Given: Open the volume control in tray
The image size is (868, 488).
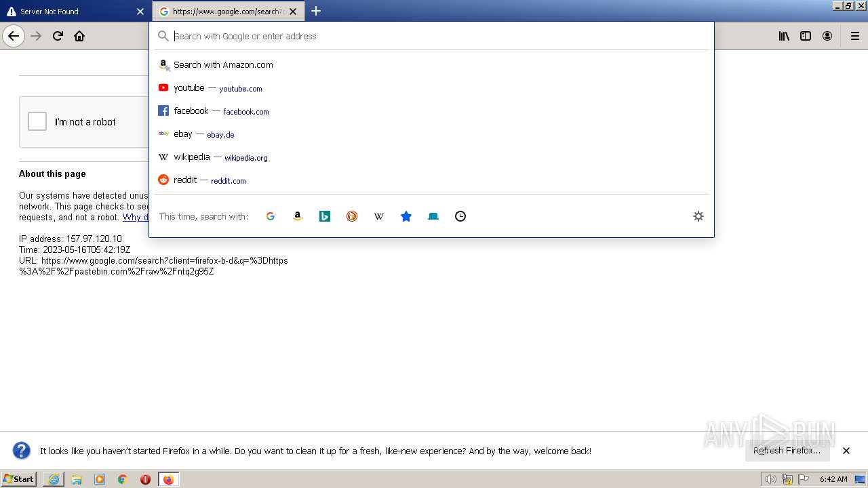Looking at the screenshot, I should [x=770, y=479].
